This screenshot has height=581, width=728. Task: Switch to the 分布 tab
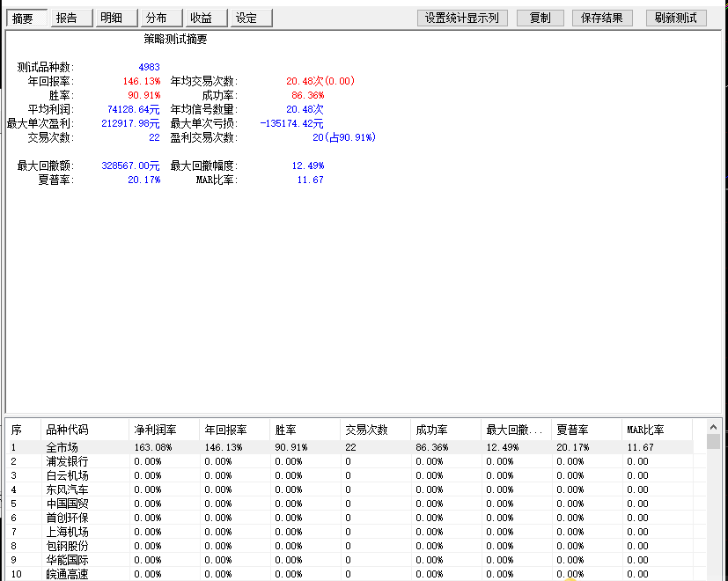(x=160, y=18)
